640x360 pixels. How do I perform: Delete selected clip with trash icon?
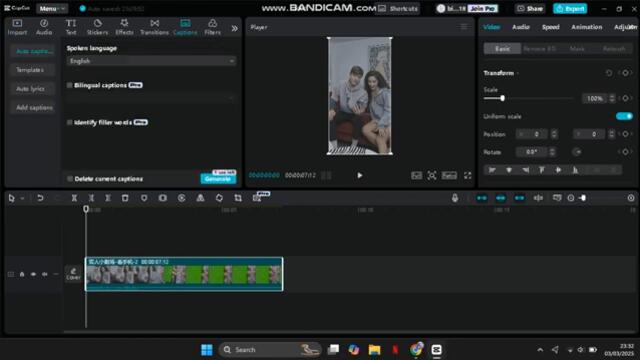125,198
